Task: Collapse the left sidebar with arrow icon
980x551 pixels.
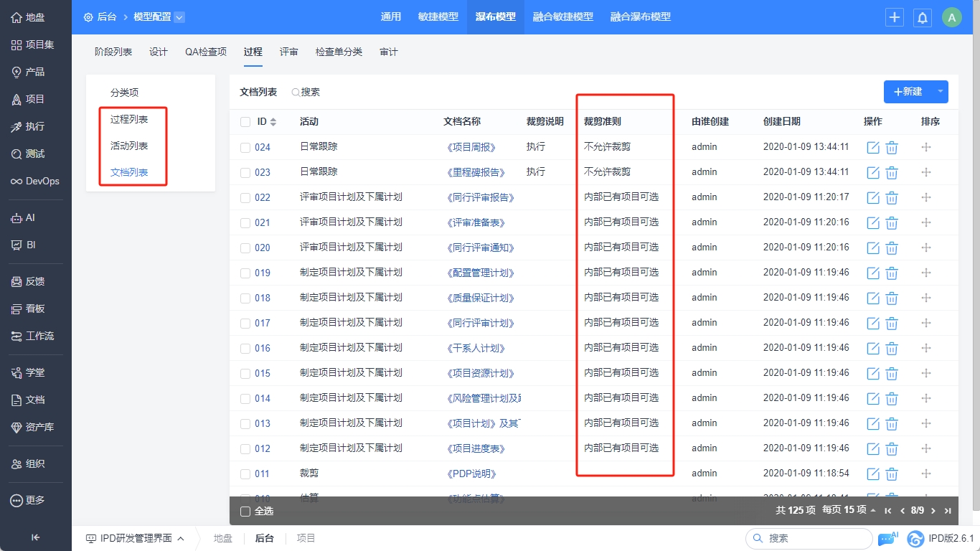Action: pyautogui.click(x=35, y=537)
